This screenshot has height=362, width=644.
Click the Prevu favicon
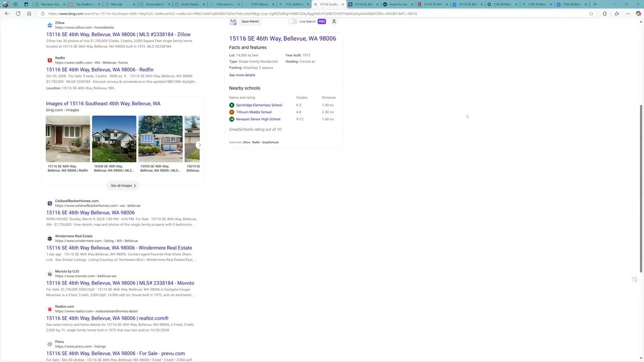coord(49,344)
